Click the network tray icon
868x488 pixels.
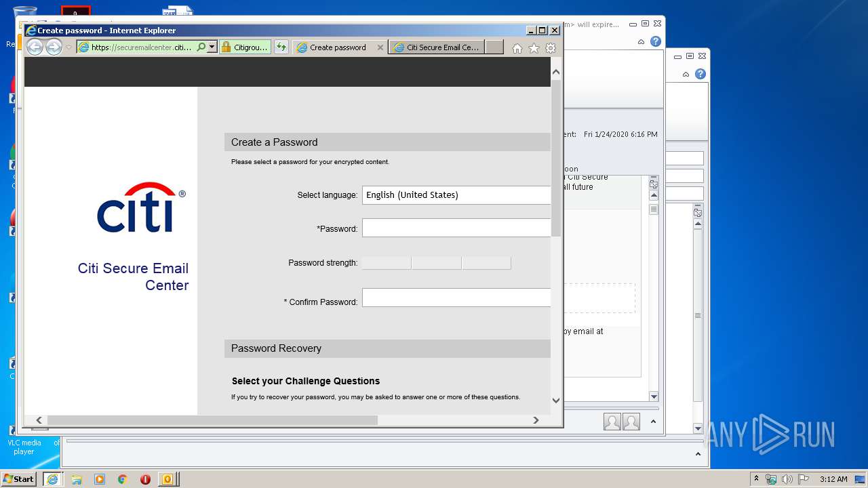(x=771, y=479)
